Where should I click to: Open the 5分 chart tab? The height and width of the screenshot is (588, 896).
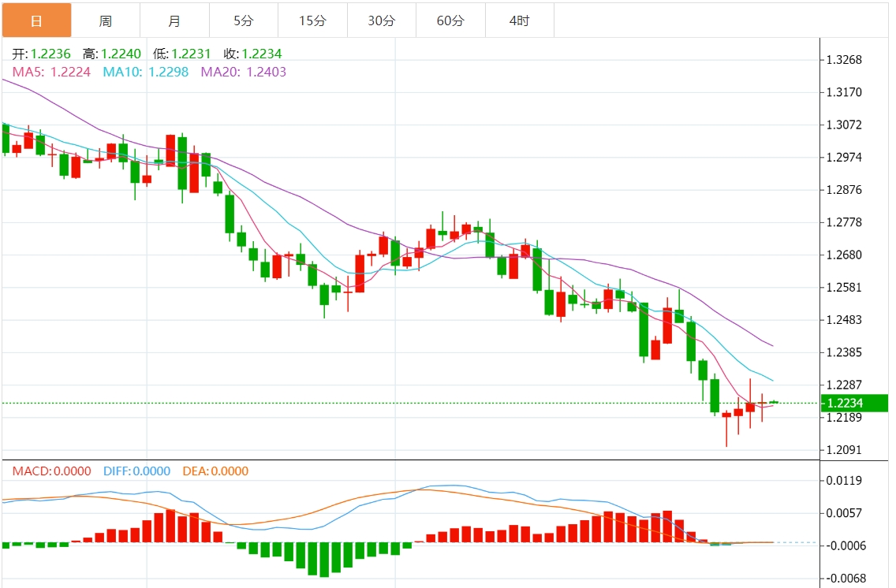point(244,20)
